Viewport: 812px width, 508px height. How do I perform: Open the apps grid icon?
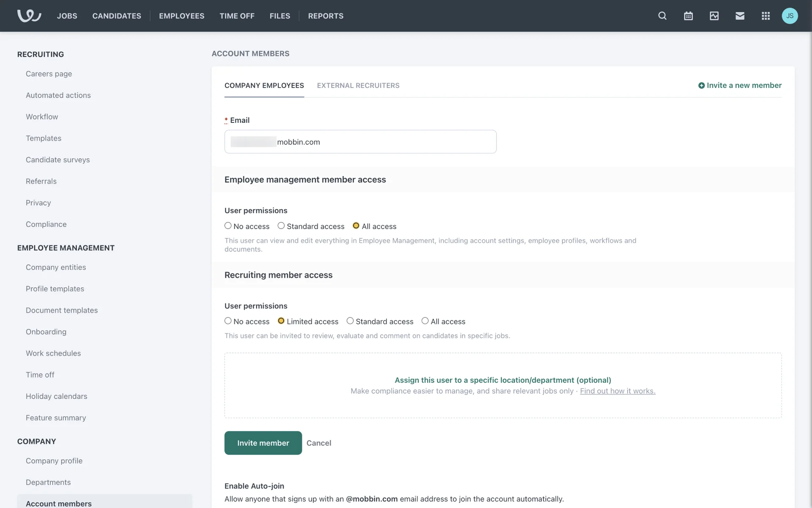(765, 16)
